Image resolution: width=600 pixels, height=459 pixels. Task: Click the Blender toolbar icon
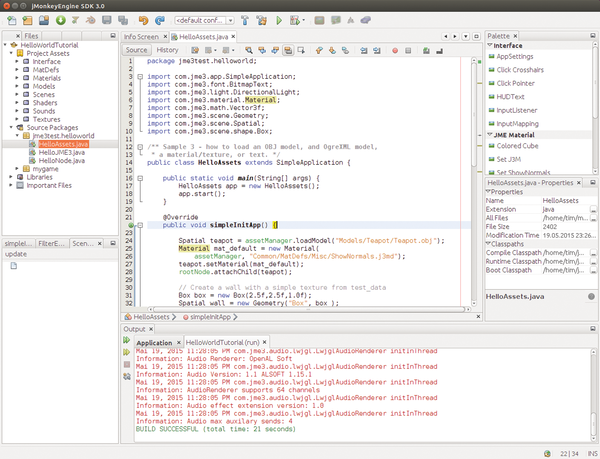(91, 20)
